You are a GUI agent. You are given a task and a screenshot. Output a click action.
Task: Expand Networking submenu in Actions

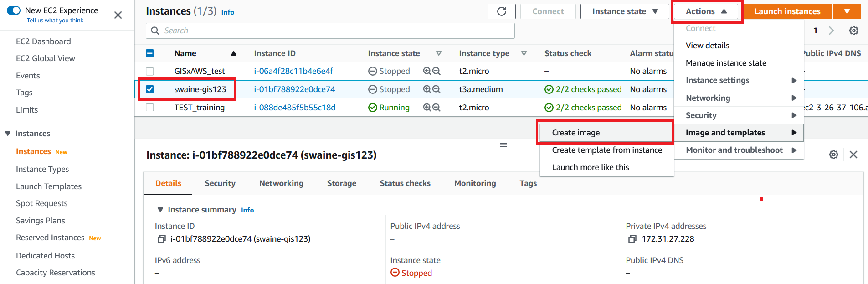click(x=739, y=98)
